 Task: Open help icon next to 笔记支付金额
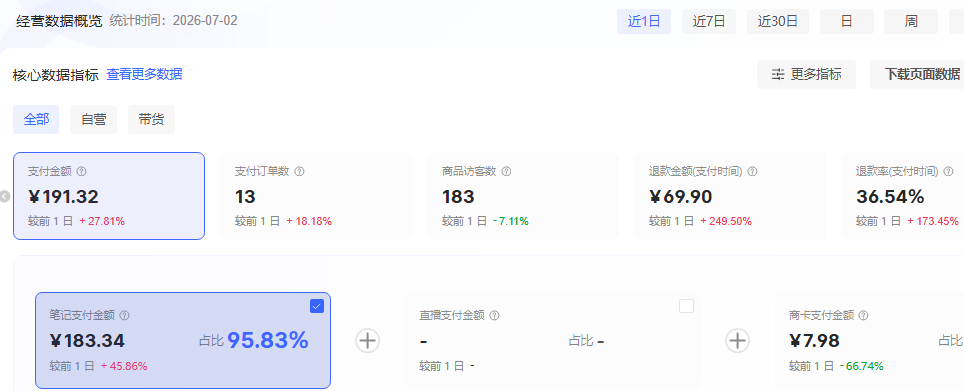[x=125, y=315]
